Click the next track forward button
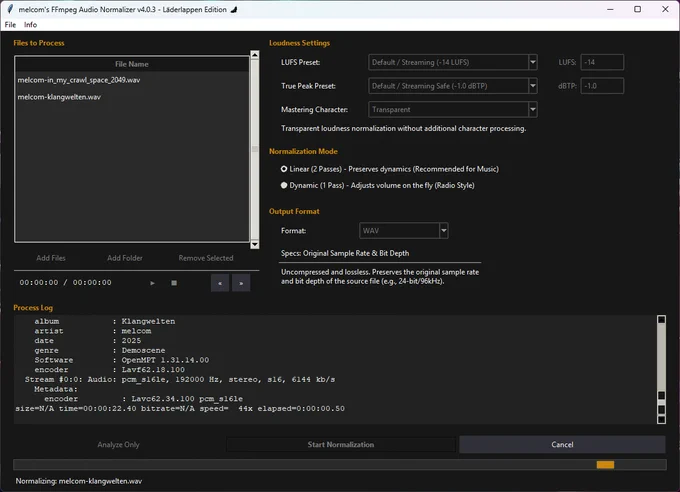 (x=241, y=283)
